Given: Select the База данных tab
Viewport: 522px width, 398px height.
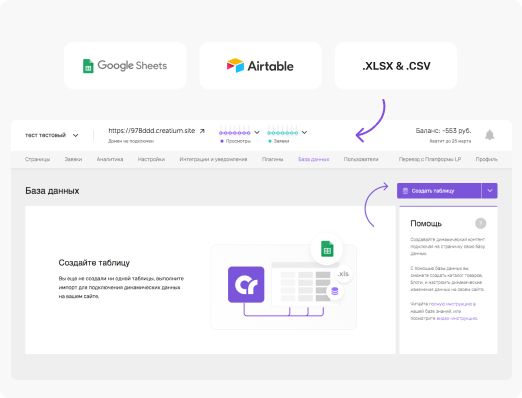Looking at the screenshot, I should [314, 159].
